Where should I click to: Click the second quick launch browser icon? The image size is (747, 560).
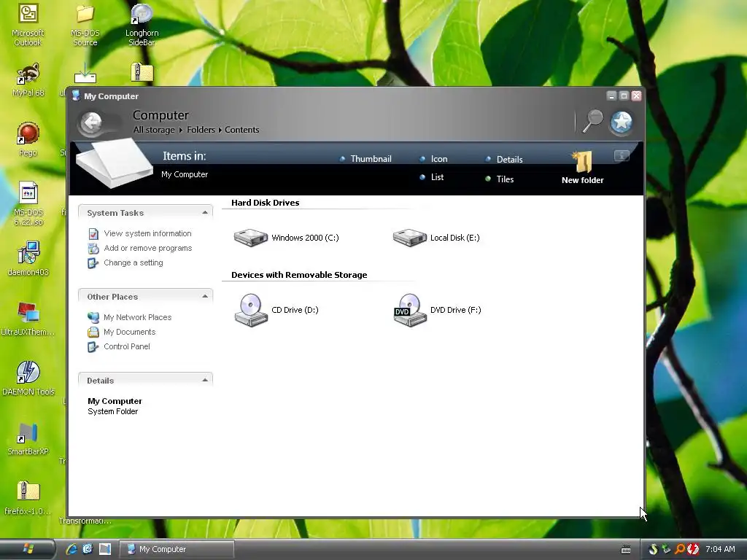pos(88,549)
